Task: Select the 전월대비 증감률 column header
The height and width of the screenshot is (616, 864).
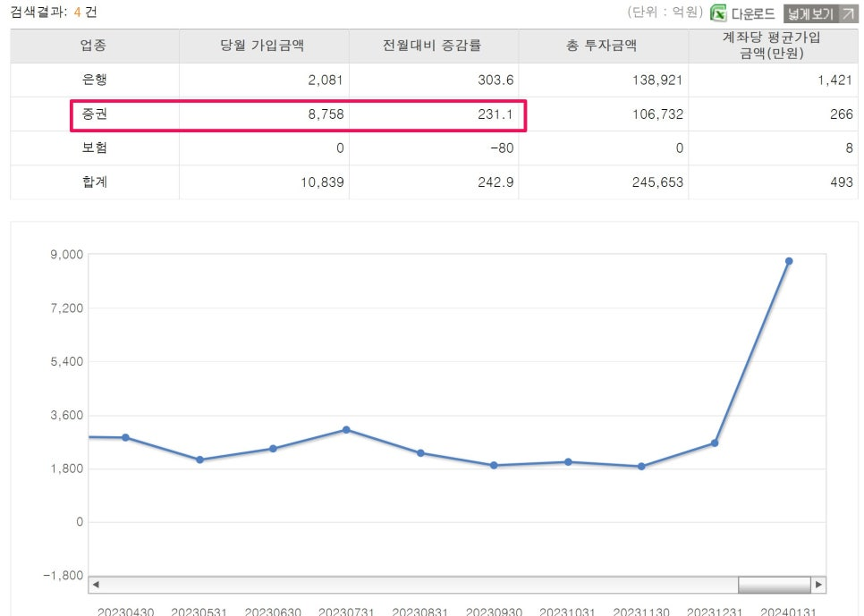Action: pyautogui.click(x=434, y=46)
